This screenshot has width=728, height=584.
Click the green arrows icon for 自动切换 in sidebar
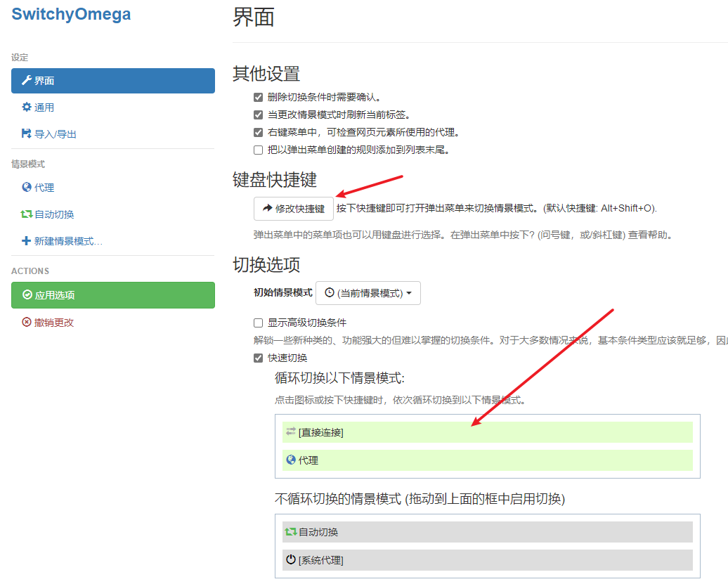(x=27, y=214)
